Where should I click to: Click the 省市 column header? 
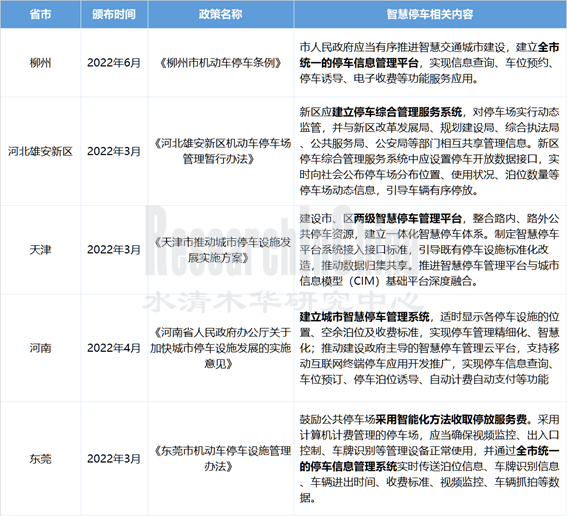pyautogui.click(x=40, y=14)
